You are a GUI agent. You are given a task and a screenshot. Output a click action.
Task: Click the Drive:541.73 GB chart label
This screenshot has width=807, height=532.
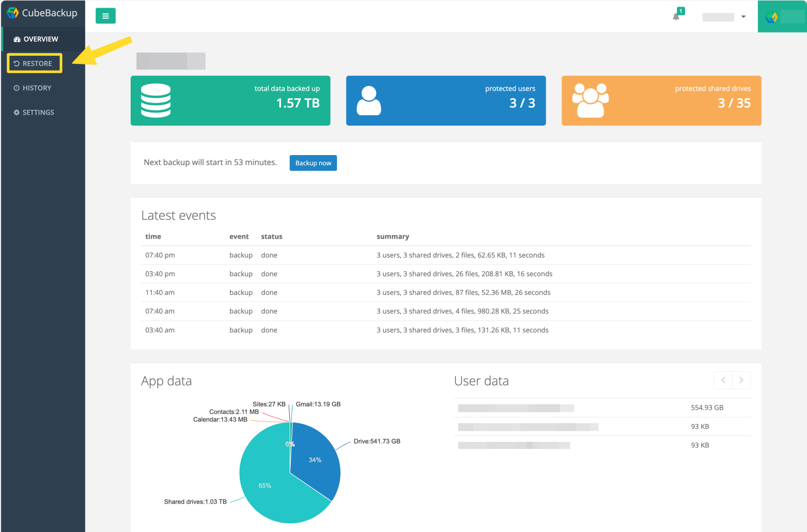point(377,441)
